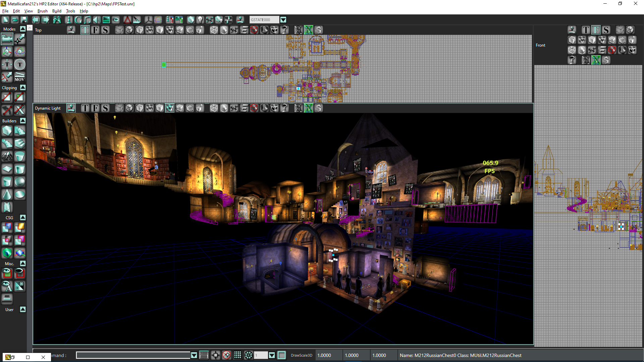
Task: Dismiss the small popup window at bottom left
Action: 43,357
